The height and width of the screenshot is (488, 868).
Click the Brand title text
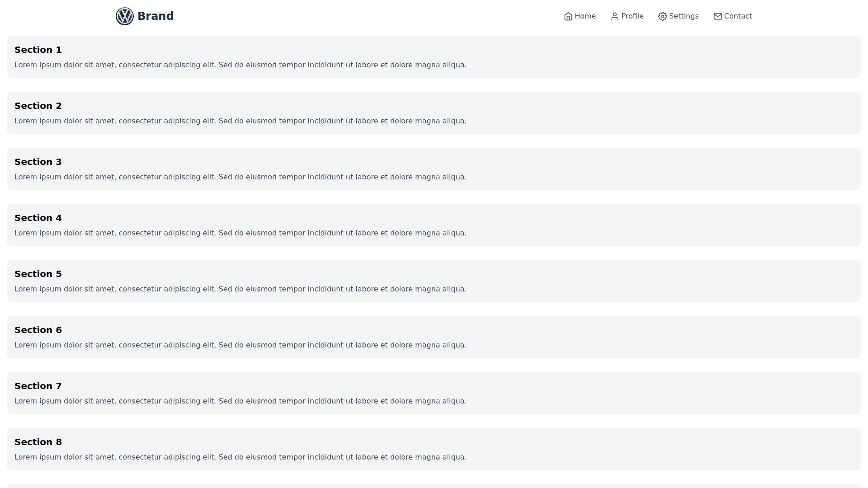(156, 16)
